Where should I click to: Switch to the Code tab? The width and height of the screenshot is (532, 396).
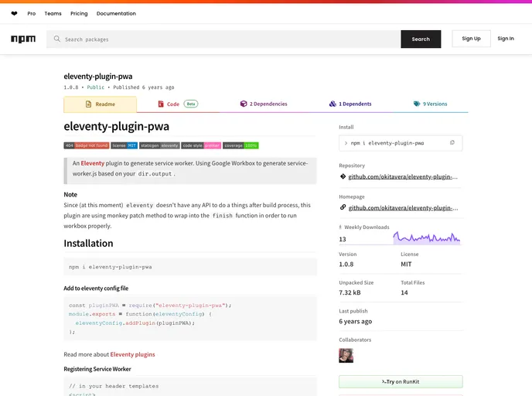pos(178,104)
